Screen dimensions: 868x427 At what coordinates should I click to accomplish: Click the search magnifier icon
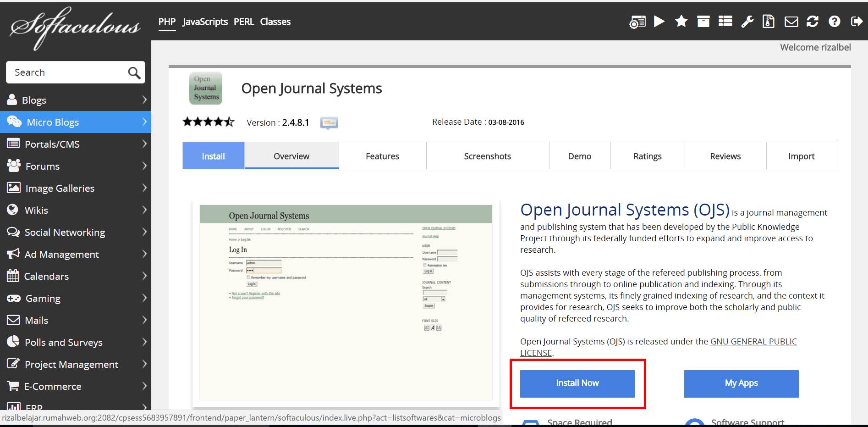click(134, 72)
